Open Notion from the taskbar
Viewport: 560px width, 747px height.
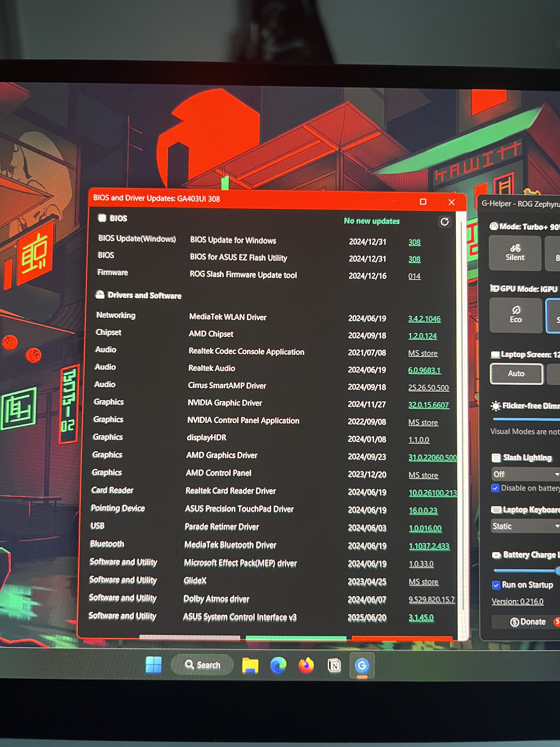click(334, 666)
